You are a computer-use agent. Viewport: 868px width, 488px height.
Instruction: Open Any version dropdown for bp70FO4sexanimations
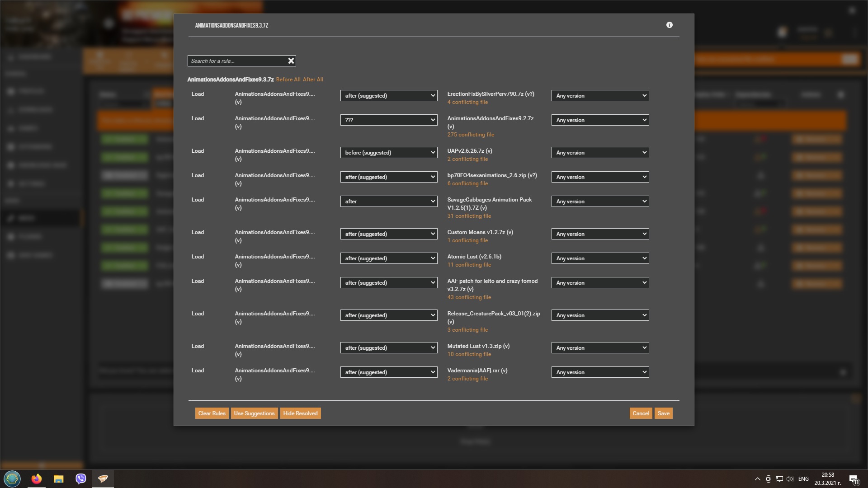coord(600,177)
